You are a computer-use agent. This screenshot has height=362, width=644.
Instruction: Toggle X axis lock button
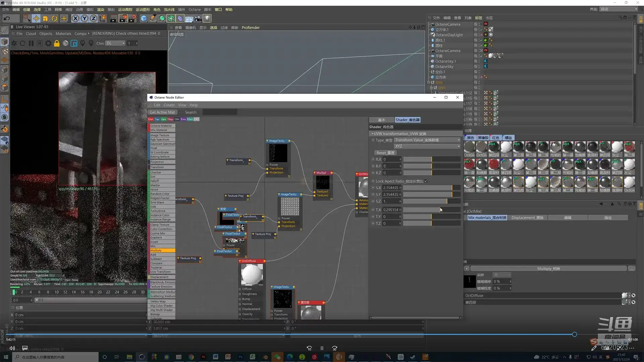[x=75, y=18]
